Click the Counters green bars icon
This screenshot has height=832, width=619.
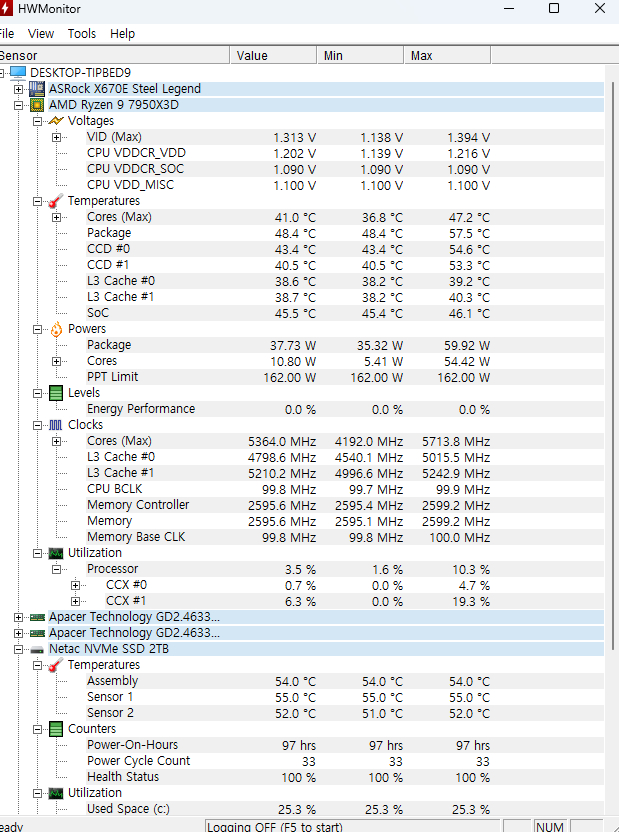click(x=56, y=729)
